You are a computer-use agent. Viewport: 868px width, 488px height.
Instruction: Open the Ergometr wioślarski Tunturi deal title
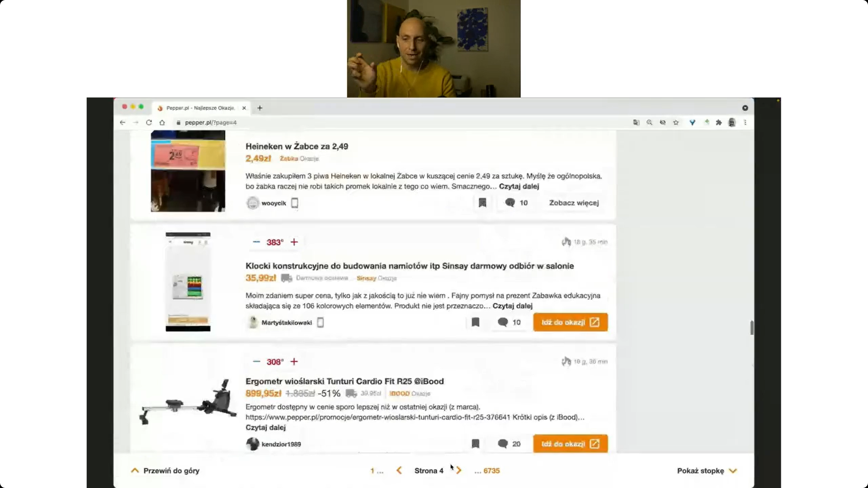[344, 381]
